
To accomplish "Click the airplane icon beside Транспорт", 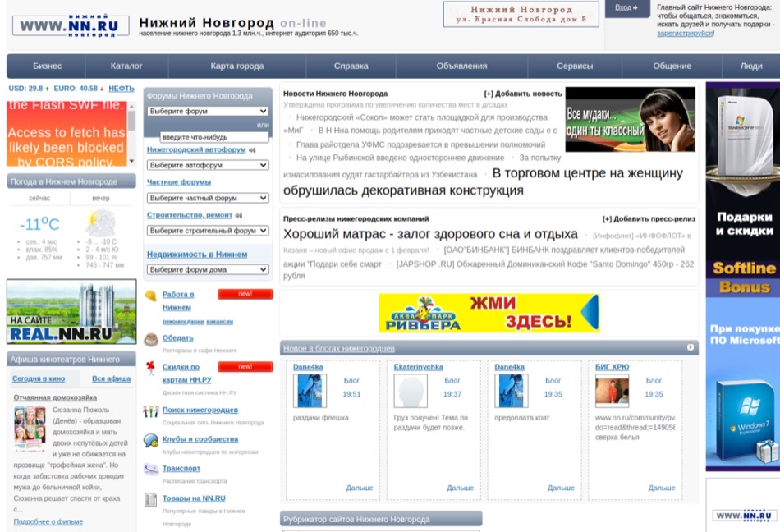I will click(151, 469).
